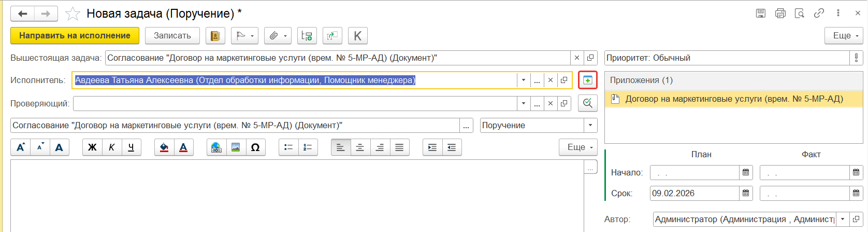The image size is (868, 232).
Task: Click the favorites star icon
Action: click(73, 14)
